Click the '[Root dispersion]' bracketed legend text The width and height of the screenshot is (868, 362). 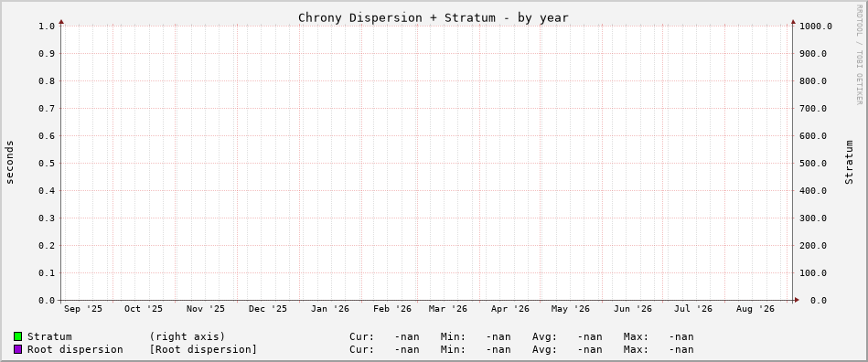coord(203,350)
